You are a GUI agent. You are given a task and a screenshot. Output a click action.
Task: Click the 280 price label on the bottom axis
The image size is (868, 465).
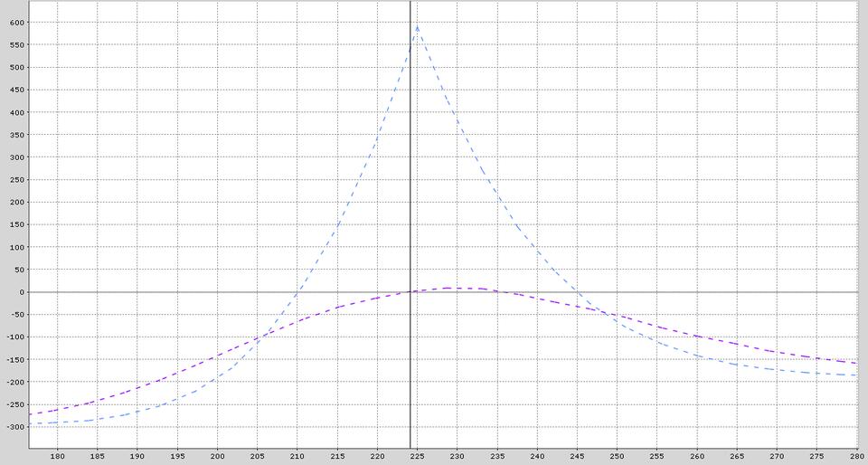[857, 456]
